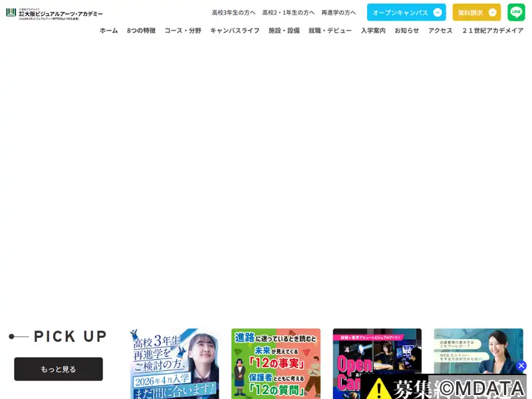Open 再進学の方へ link
532x399 pixels.
click(x=338, y=13)
